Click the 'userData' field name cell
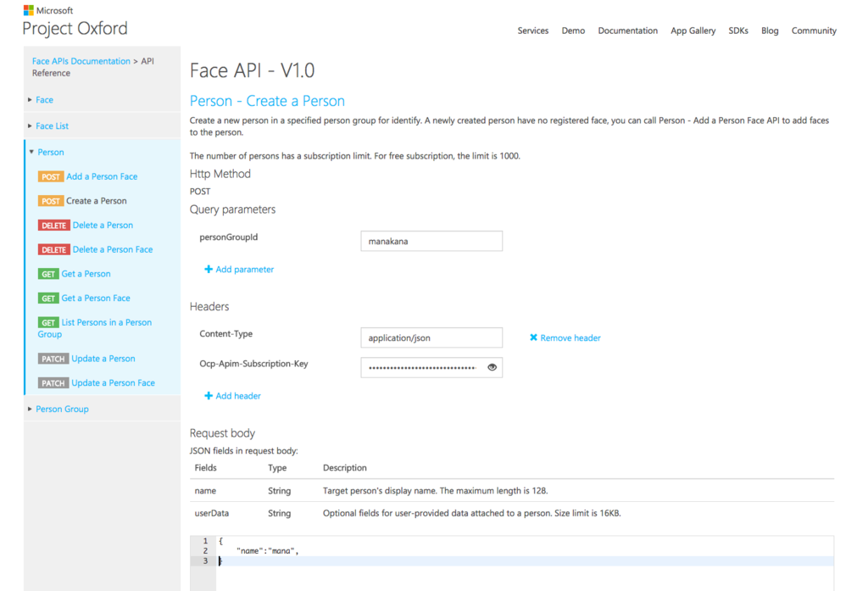The image size is (868, 591). click(x=211, y=514)
